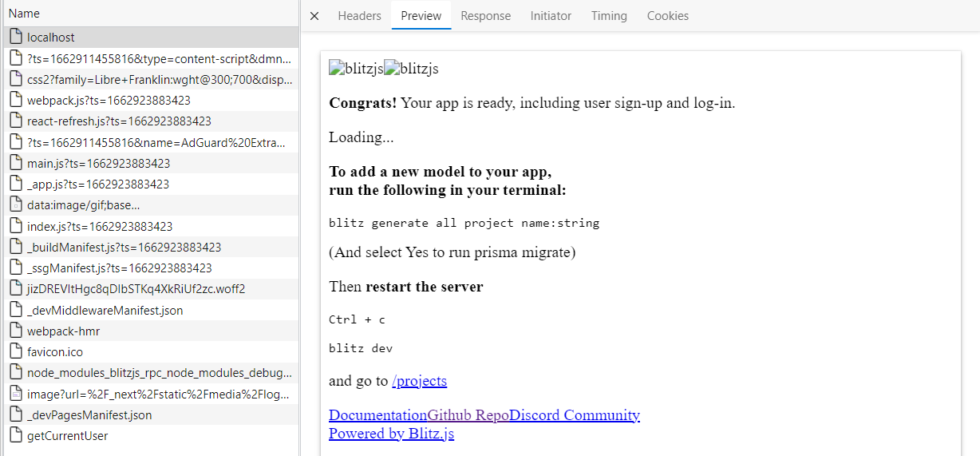This screenshot has height=456, width=980.
Task: Click the 'Ctrl + c' text
Action: click(x=357, y=319)
